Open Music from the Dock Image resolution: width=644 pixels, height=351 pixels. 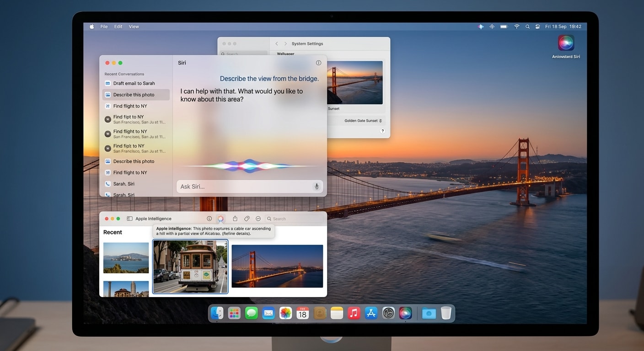coord(354,313)
